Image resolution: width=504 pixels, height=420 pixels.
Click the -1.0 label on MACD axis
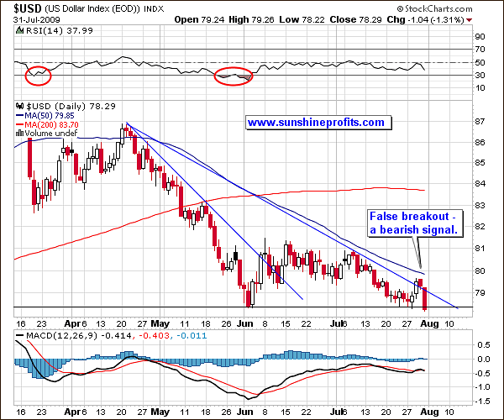tap(482, 387)
